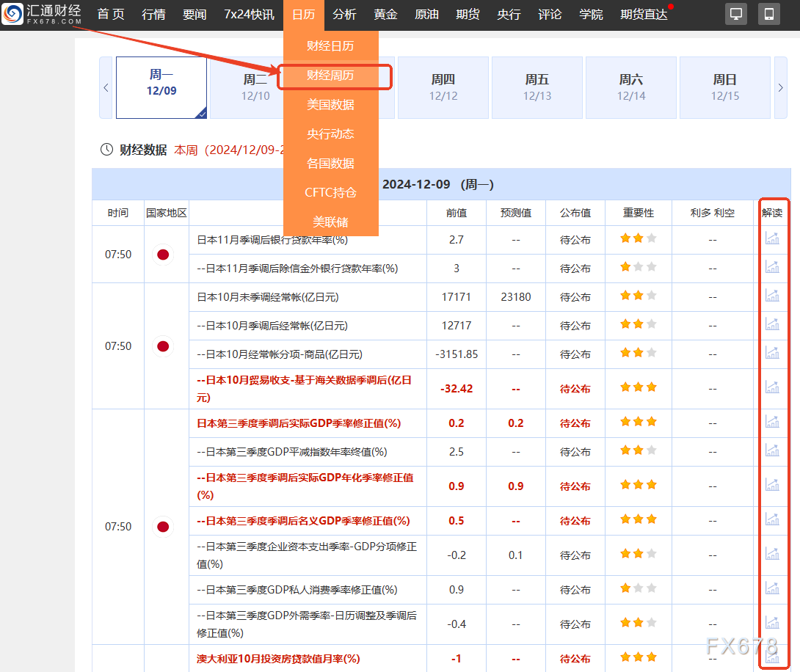Expand the 日历 navigation menu
This screenshot has height=672, width=800.
point(303,15)
